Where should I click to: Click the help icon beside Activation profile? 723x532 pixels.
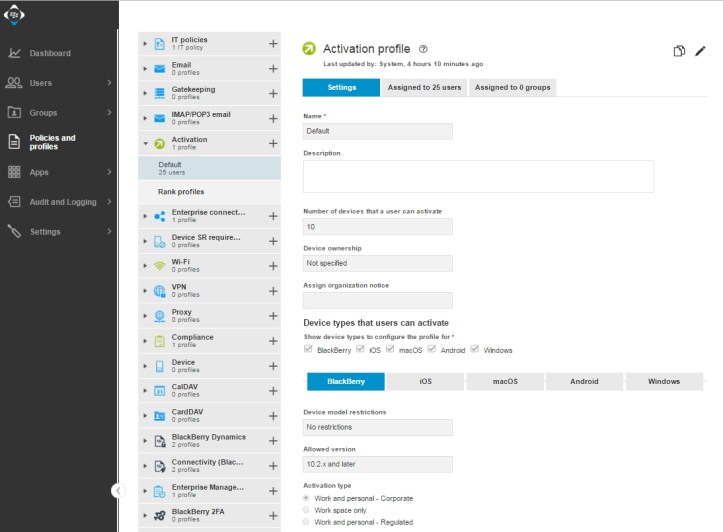tap(423, 49)
